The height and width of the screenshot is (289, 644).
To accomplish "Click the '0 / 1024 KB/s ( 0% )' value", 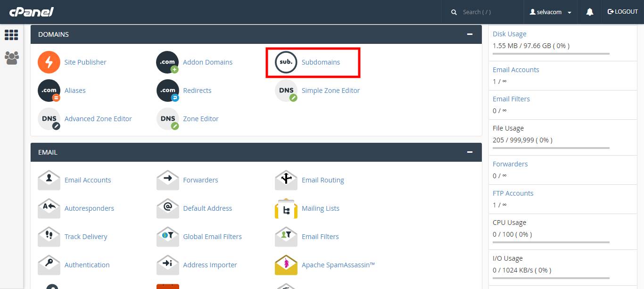I will [x=522, y=270].
